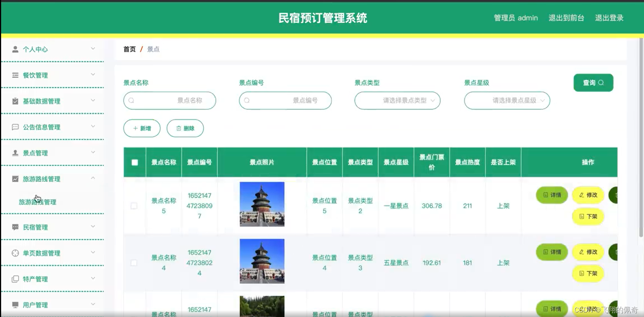Click the 餐饮管理 list icon
Viewport: 644px width, 317px height.
(15, 75)
